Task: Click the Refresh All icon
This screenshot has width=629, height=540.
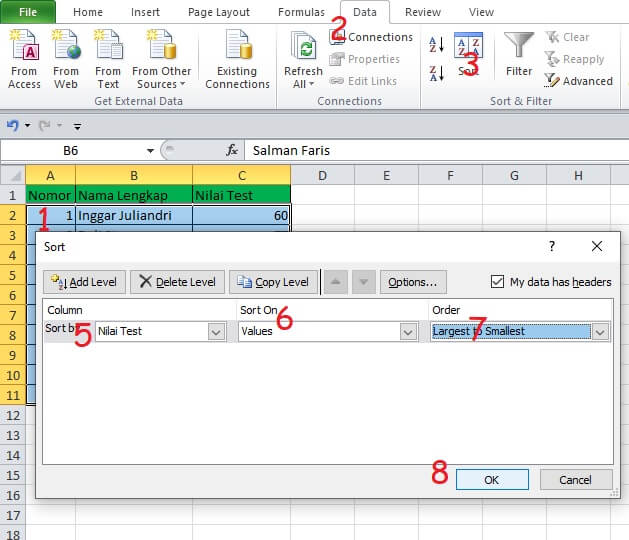Action: click(303, 47)
